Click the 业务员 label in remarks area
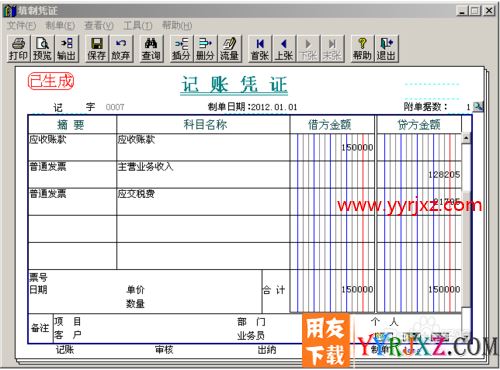Screen dimensions: 500x370 click(251, 335)
